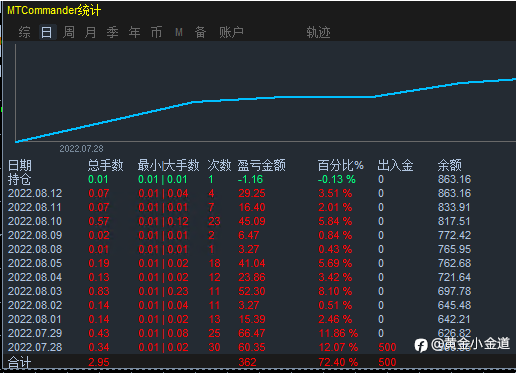516x373 pixels.
Task: Select the 2022.08.12 date row
Action: pyautogui.click(x=35, y=193)
